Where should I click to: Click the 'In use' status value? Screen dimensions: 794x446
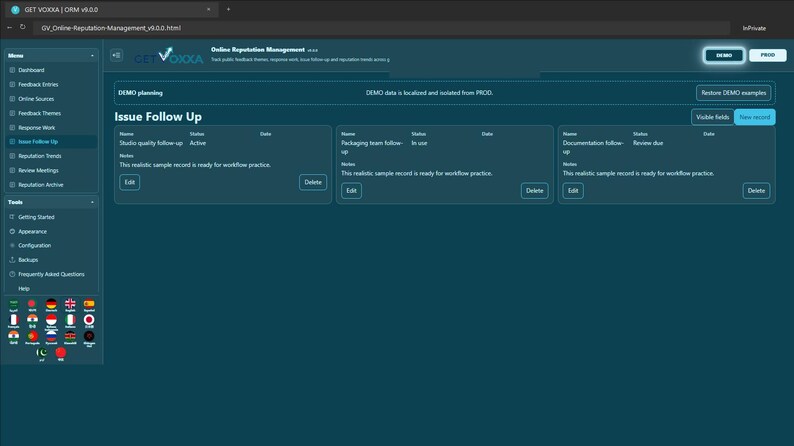point(419,143)
